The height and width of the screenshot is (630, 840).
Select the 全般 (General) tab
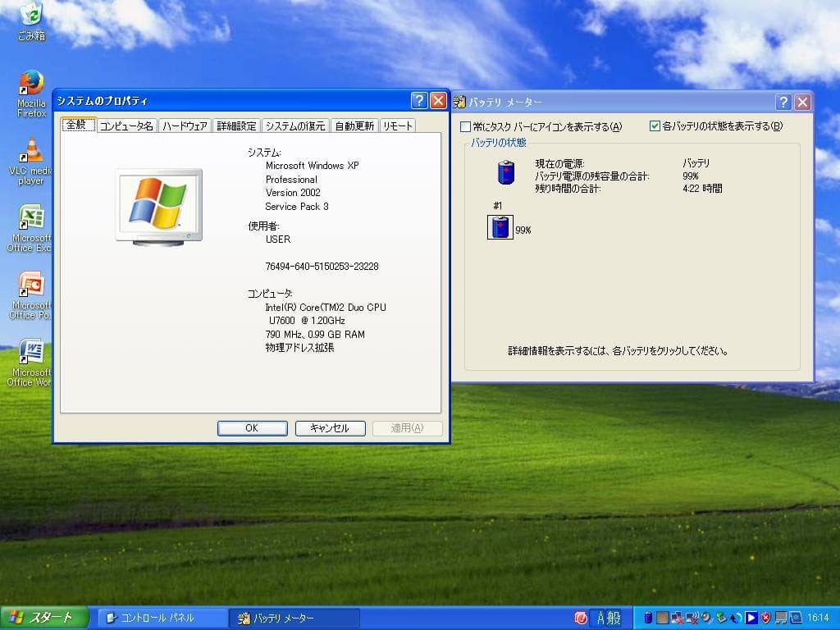tap(78, 125)
